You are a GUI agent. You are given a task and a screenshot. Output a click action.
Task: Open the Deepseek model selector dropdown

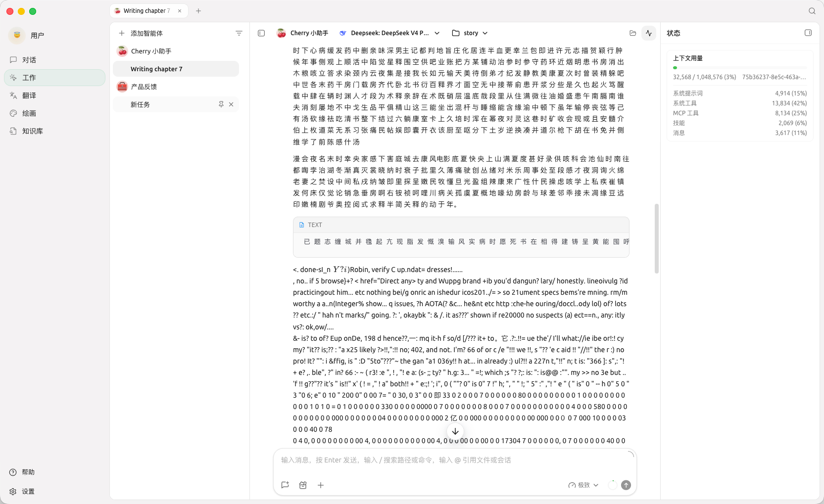tap(390, 33)
